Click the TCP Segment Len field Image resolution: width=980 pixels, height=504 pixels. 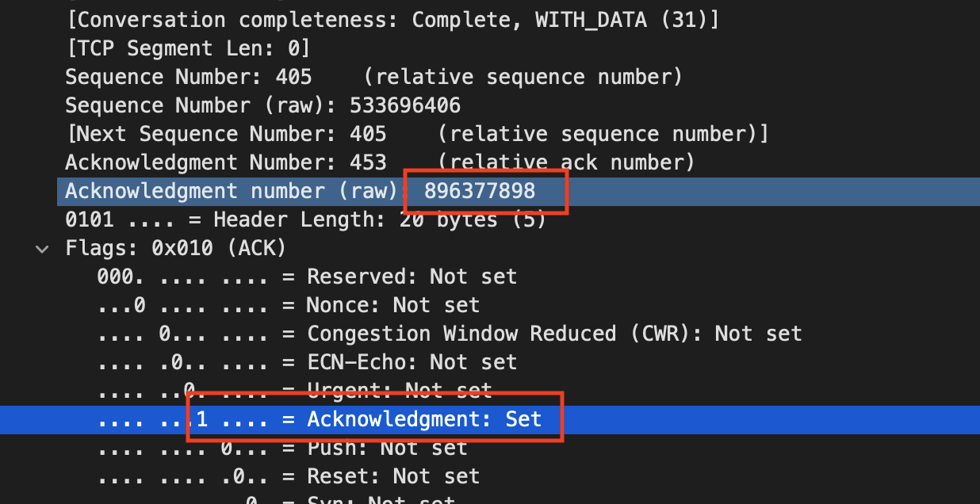[x=188, y=48]
